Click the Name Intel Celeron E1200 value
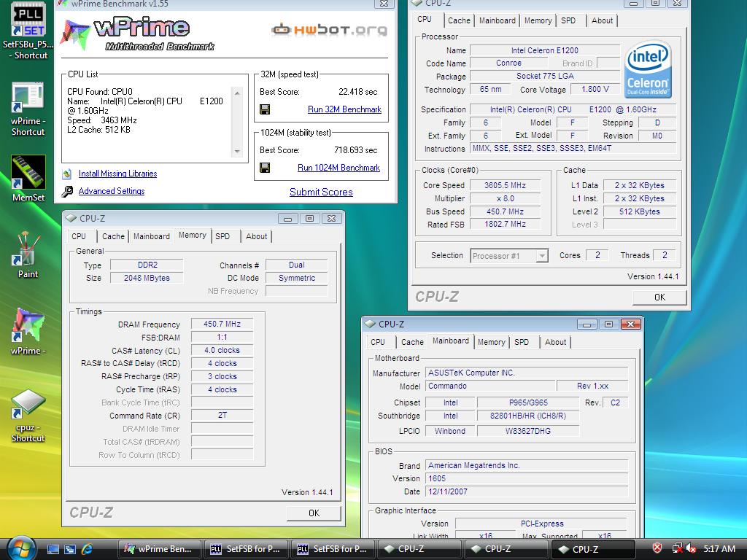The width and height of the screenshot is (747, 560). tap(544, 50)
